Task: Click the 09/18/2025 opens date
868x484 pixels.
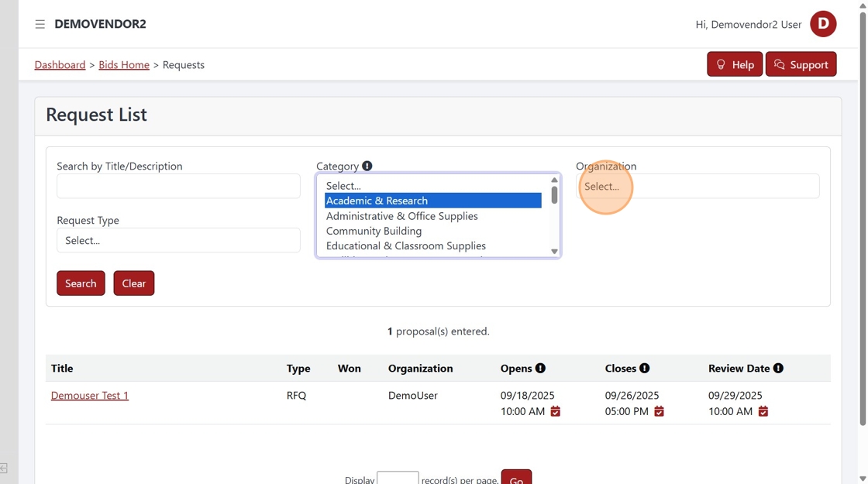Action: click(528, 396)
